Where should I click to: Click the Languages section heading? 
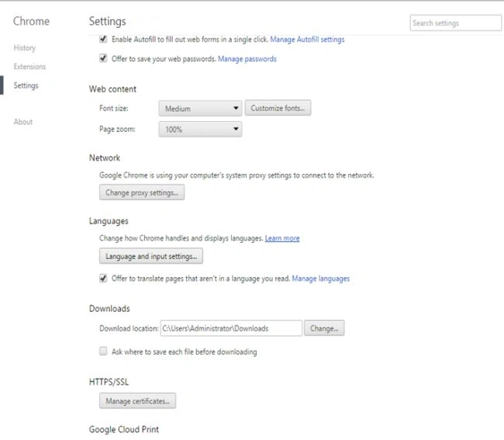pos(109,221)
